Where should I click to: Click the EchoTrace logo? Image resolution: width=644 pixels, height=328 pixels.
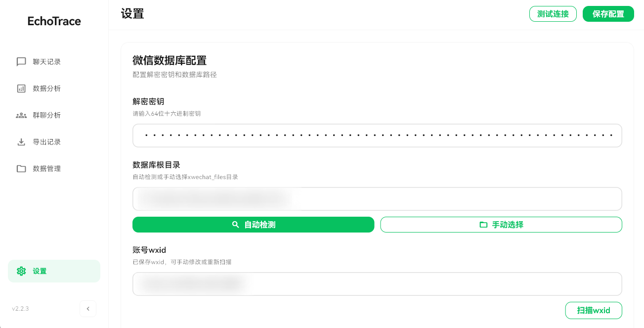53,21
